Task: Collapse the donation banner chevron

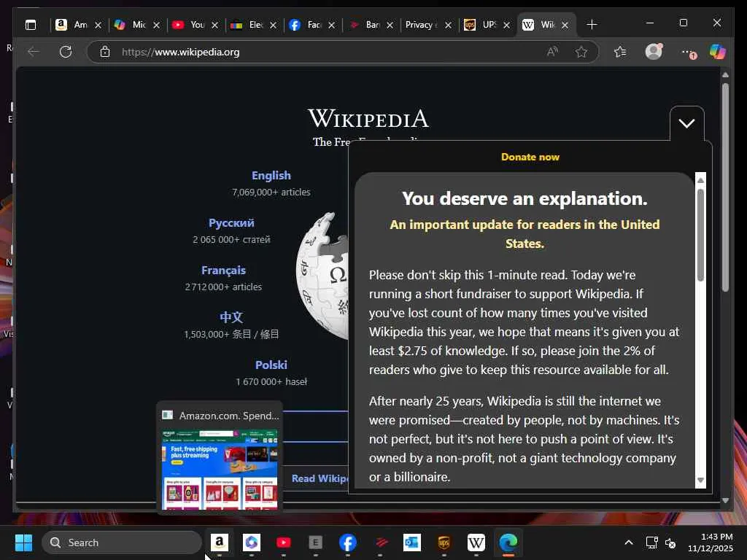Action: (x=686, y=123)
